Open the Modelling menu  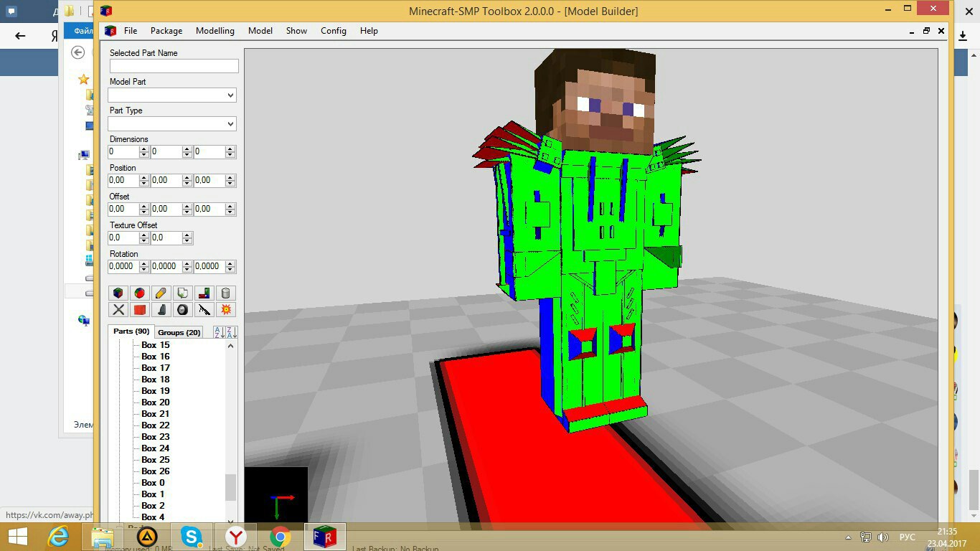point(215,31)
